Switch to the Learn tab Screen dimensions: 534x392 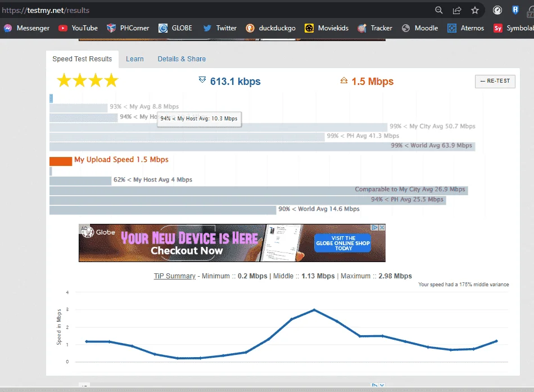135,59
